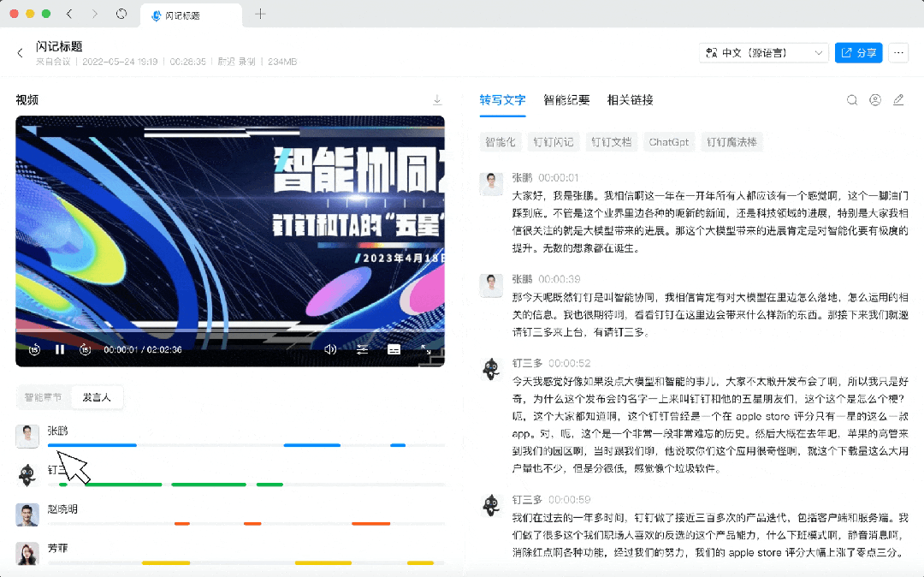Click 芳菲's first yellow timeline segment
924x577 pixels.
point(166,562)
